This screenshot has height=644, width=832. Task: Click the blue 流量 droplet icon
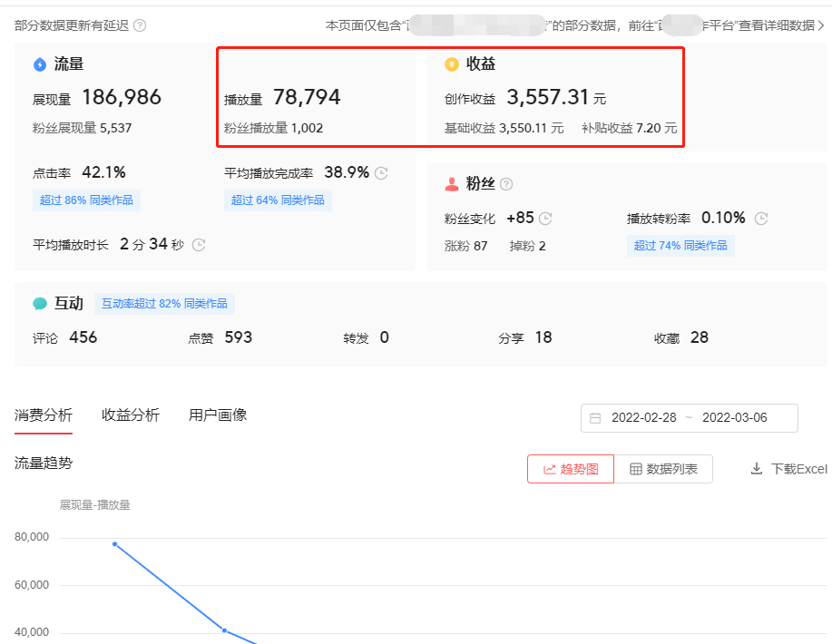click(x=40, y=64)
